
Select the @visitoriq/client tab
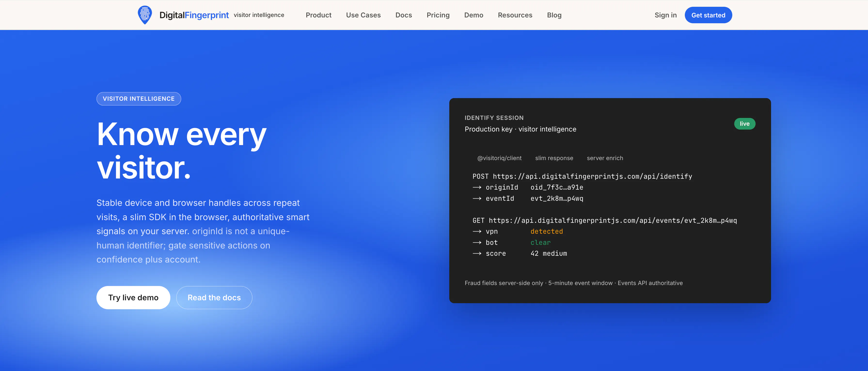coord(499,158)
